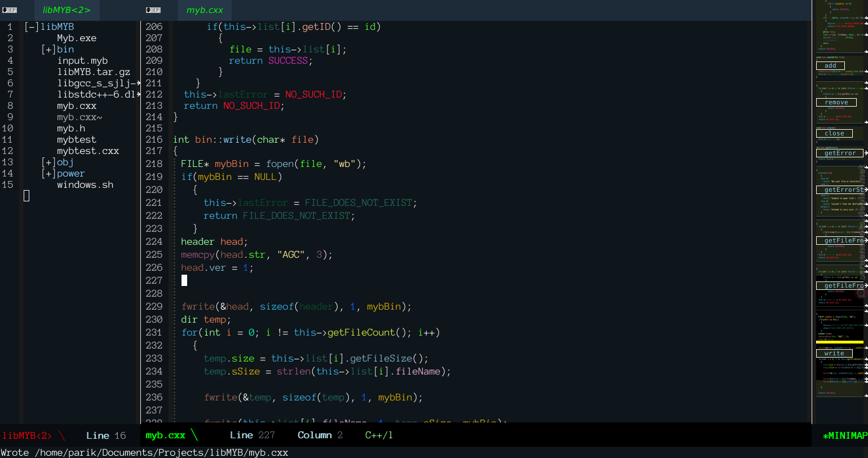Click line number 216 in the gutter

[154, 139]
